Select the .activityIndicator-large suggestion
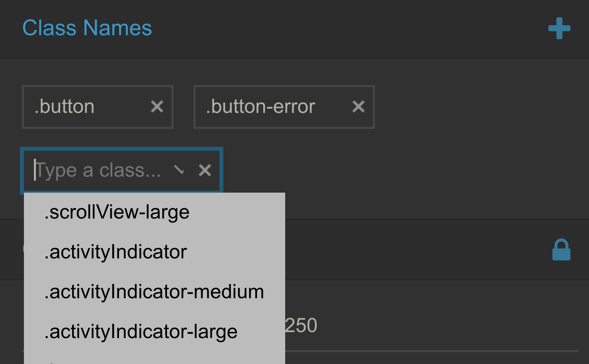This screenshot has height=364, width=589. [x=141, y=332]
